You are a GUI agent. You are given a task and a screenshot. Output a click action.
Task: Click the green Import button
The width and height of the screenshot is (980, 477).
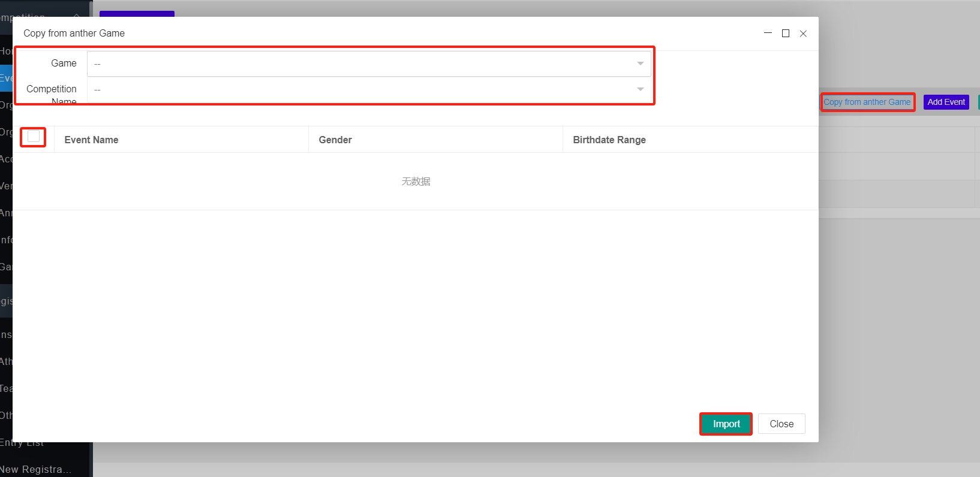click(x=726, y=424)
